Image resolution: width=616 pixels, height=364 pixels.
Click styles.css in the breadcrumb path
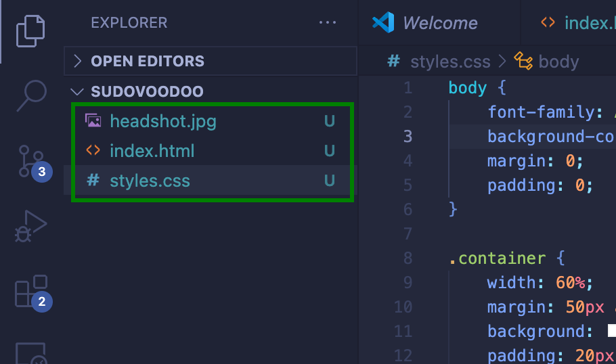click(450, 62)
